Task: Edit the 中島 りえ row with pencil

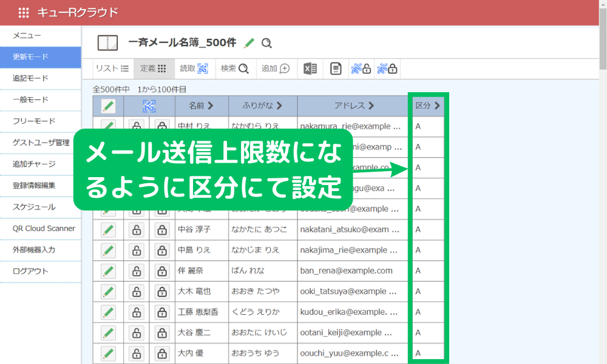Action: (109, 251)
